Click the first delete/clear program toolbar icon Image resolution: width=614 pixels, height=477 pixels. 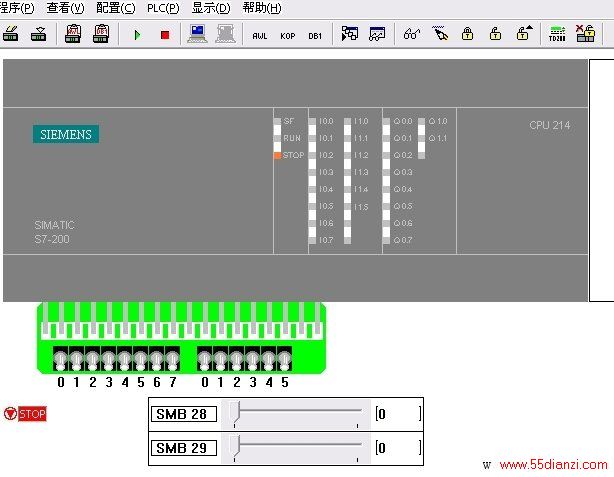(x=11, y=34)
